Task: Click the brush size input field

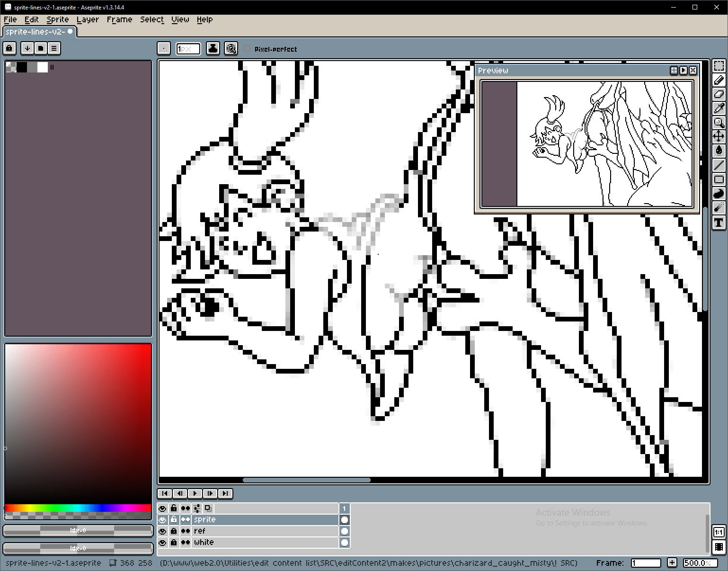Action: tap(188, 49)
